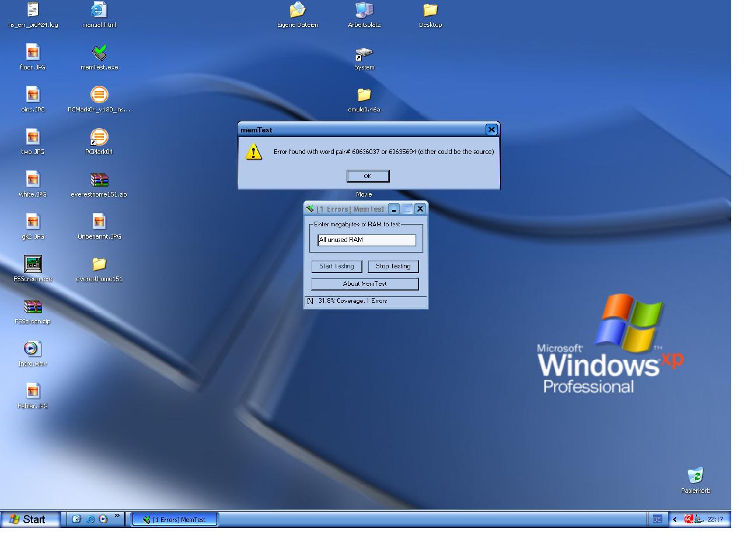747x560 pixels.
Task: Close the MemTest main window
Action: tap(420, 209)
